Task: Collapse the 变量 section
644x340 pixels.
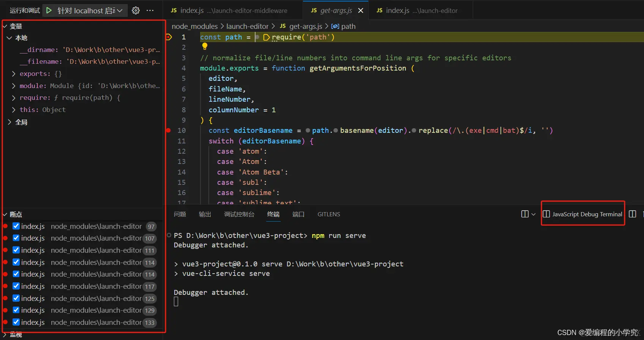Action: click(5, 26)
